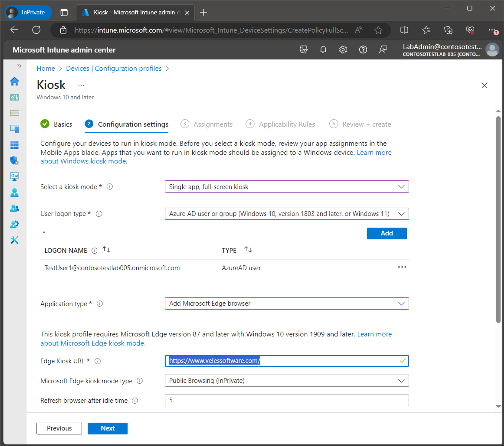
Task: Click the Refresh browser idle time field
Action: [287, 400]
